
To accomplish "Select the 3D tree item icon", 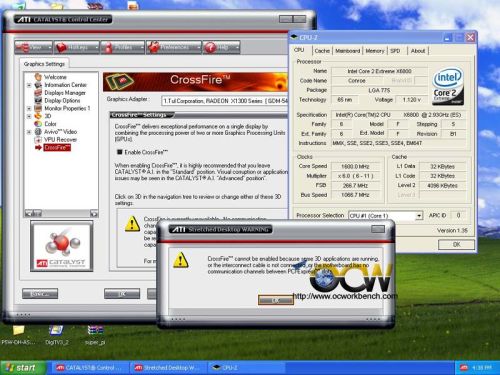I will tap(38, 116).
